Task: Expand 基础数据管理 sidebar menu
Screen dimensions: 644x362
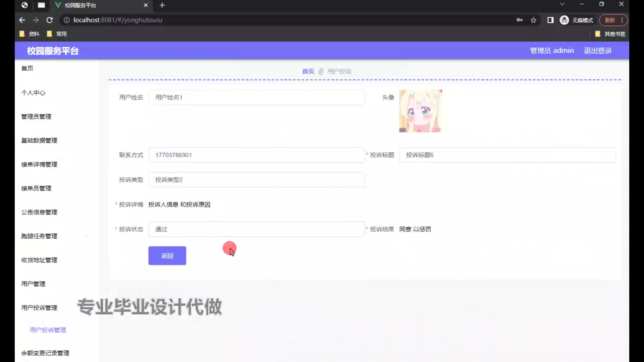Action: [x=39, y=140]
